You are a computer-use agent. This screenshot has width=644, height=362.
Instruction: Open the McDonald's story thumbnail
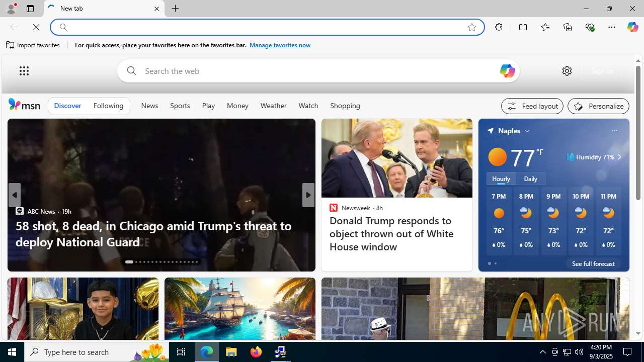(475, 309)
